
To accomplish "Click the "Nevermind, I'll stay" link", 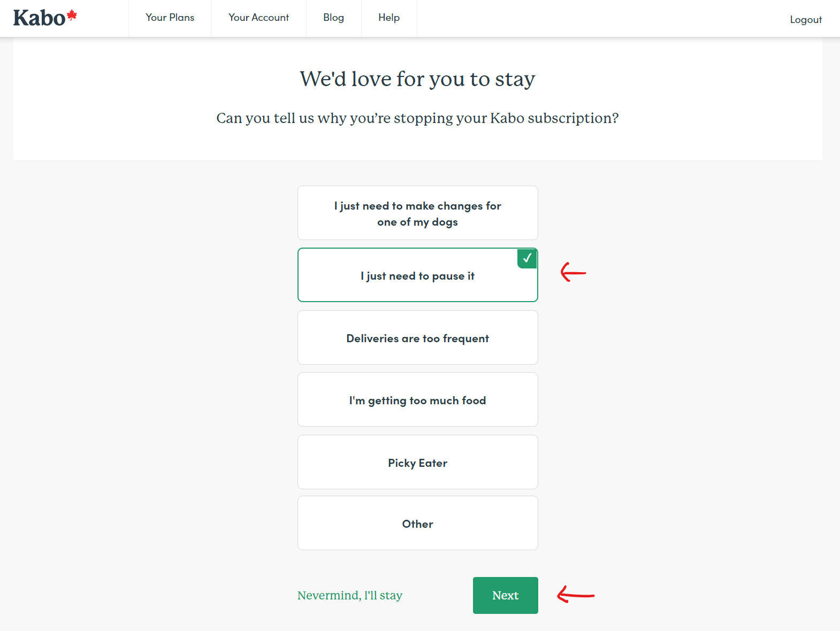I will 349,595.
